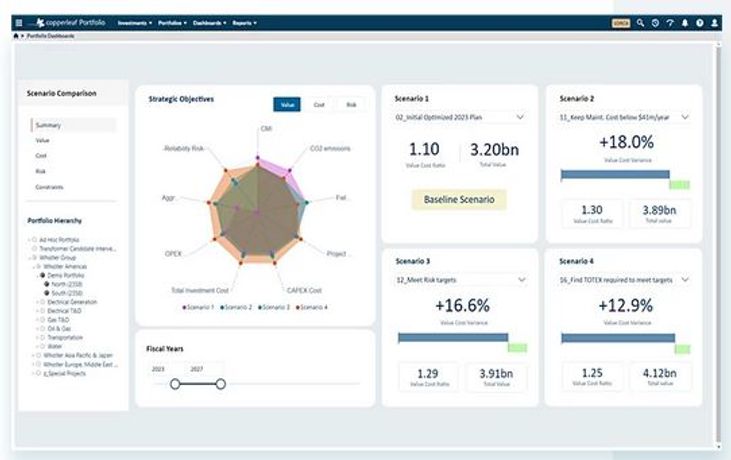Open Scenario 2 Keep Maint. Cost dropdown
Screen dimensions: 731x460
click(x=624, y=117)
